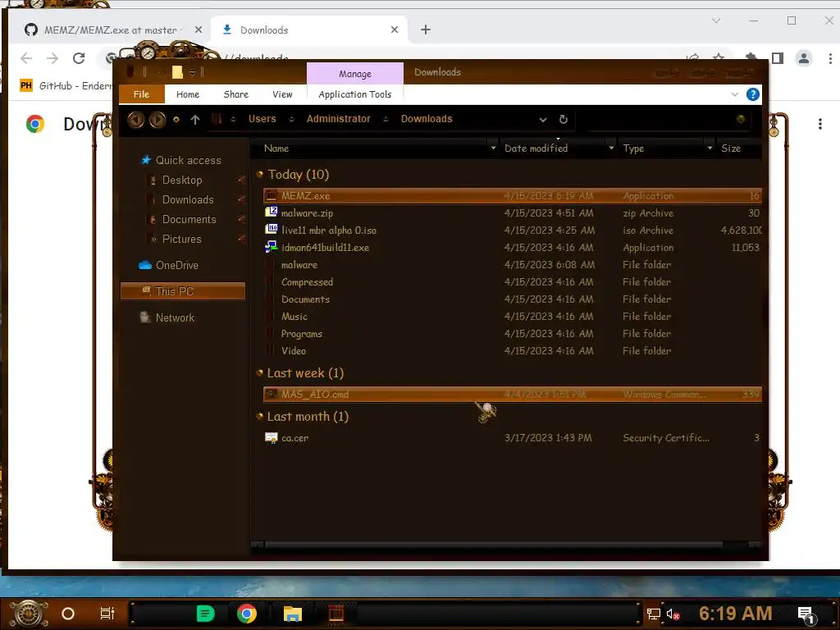
Task: Open Type column filter dropdown
Action: point(710,148)
